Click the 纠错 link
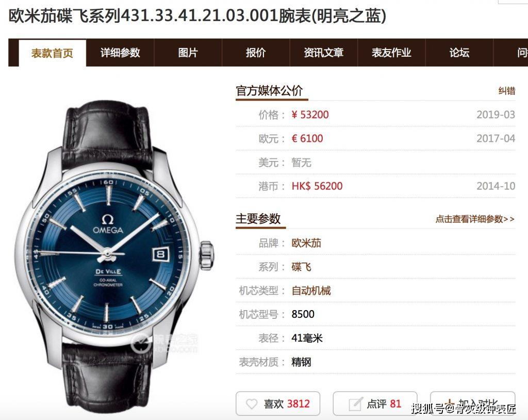Screen dimensions: 528x420 (x=507, y=91)
